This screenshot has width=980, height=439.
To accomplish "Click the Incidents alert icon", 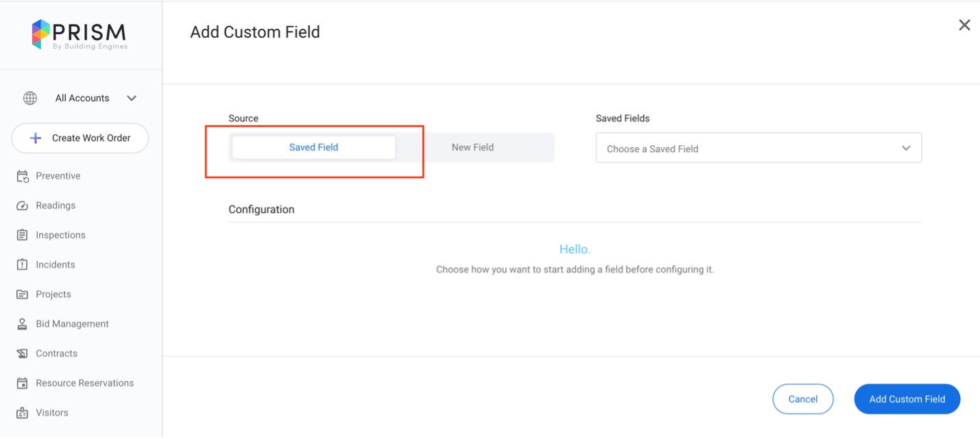I will (22, 264).
